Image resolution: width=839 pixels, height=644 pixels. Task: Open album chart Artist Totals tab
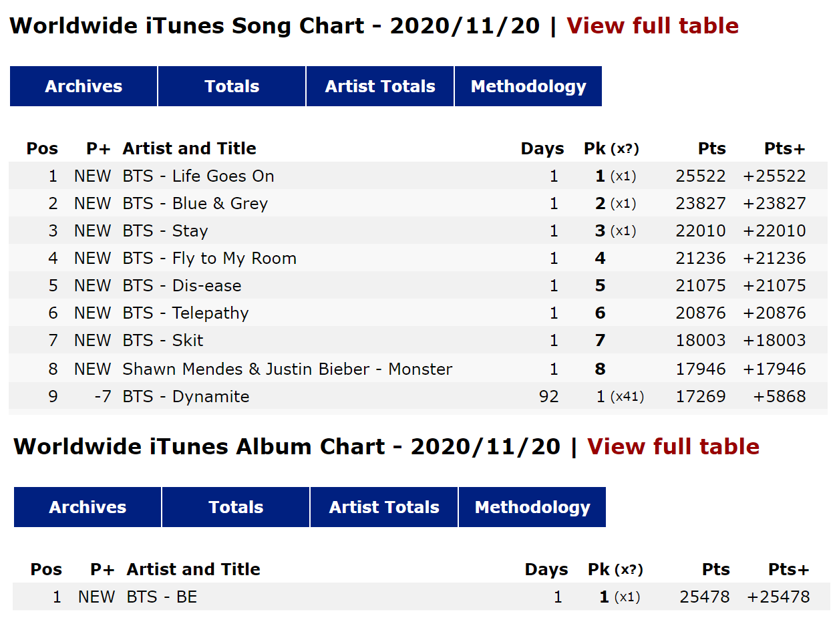tap(384, 507)
